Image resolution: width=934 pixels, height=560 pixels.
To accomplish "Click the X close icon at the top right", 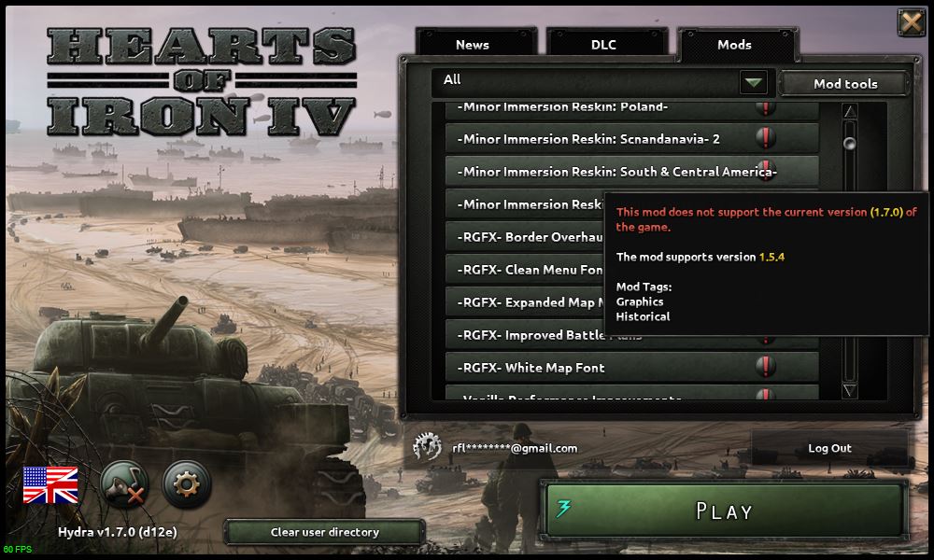I will tap(912, 22).
